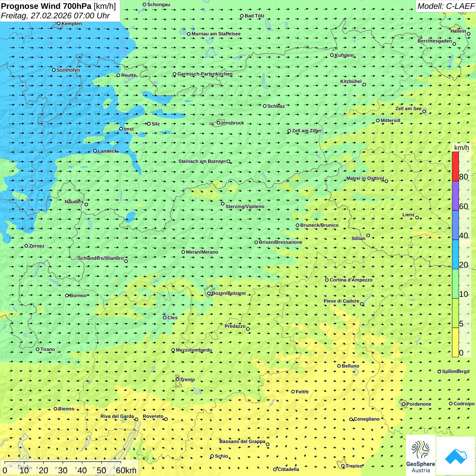Click the 'Schlanders/Silandro' label
The image size is (476, 476).
101,258
